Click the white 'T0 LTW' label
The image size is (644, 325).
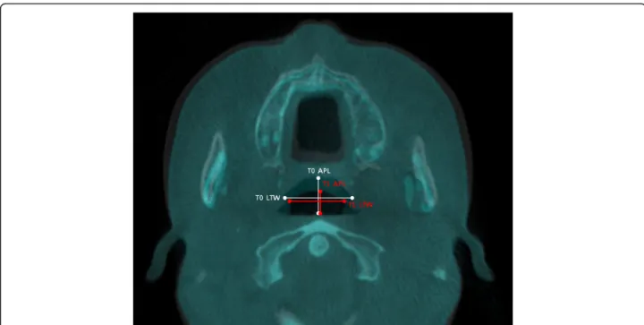click(267, 198)
